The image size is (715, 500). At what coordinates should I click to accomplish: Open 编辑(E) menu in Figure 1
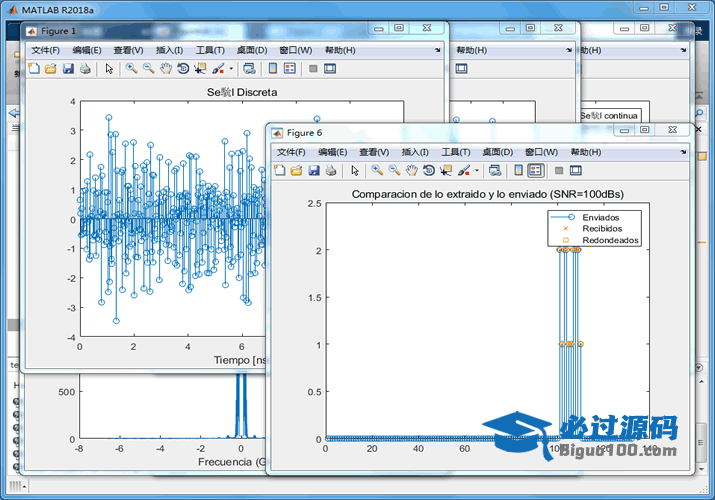point(87,50)
